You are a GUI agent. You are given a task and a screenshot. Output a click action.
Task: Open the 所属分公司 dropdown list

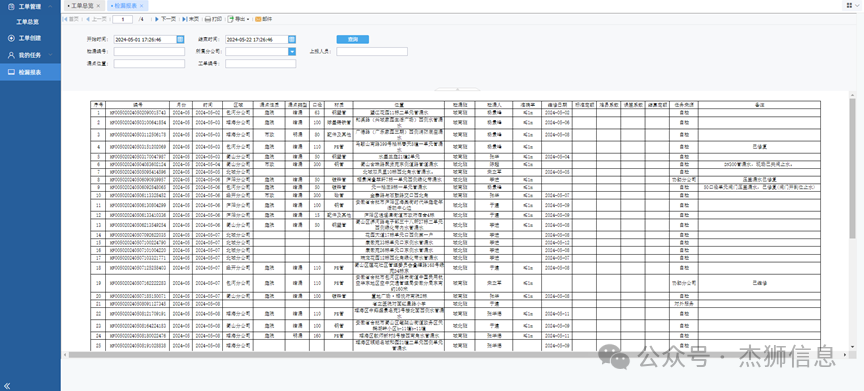point(292,51)
